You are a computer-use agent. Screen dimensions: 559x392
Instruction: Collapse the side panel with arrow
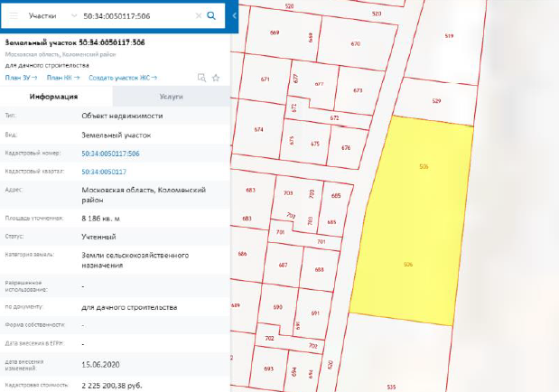(233, 15)
